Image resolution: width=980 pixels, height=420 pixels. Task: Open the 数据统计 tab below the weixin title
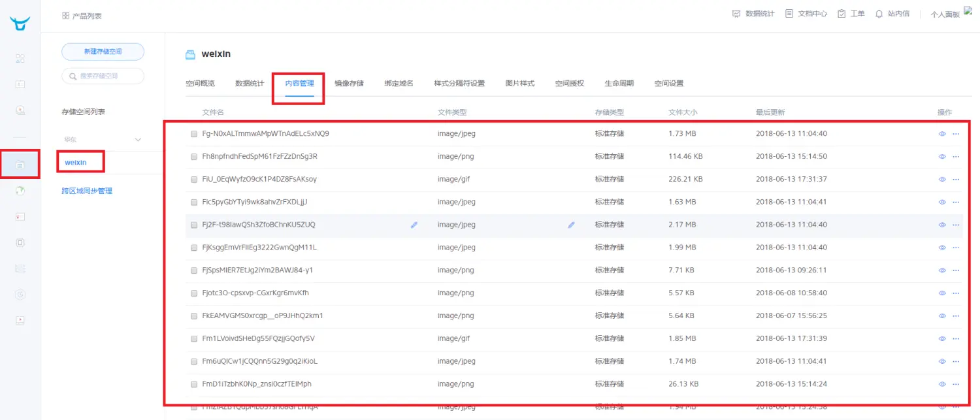click(250, 84)
